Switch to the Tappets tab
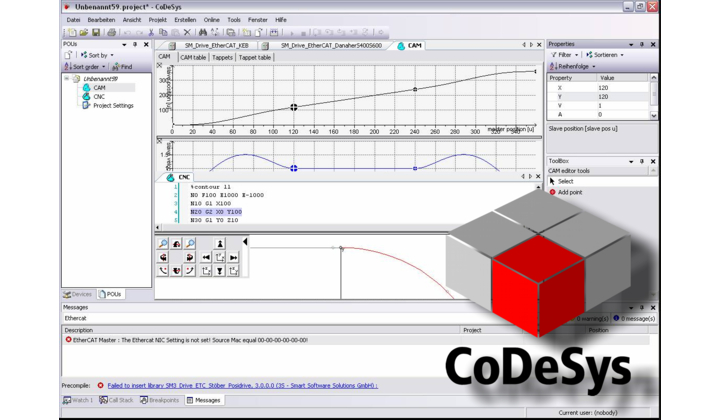Viewport: 720px width, 420px height. point(222,57)
